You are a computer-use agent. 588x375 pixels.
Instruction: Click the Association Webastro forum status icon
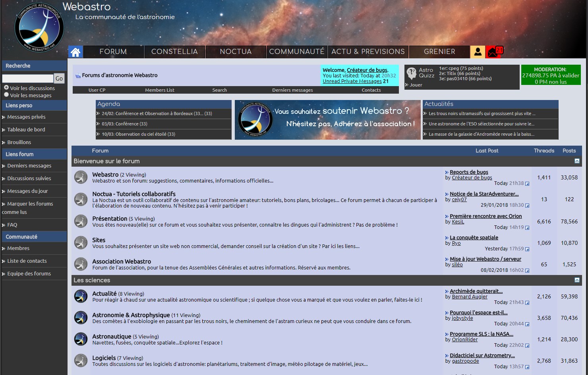[x=81, y=264]
